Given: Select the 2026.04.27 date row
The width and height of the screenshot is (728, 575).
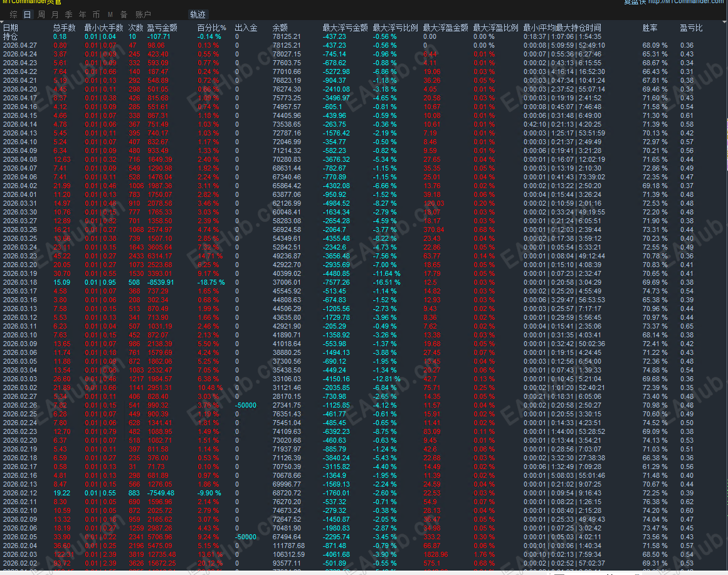Looking at the screenshot, I should (x=20, y=46).
